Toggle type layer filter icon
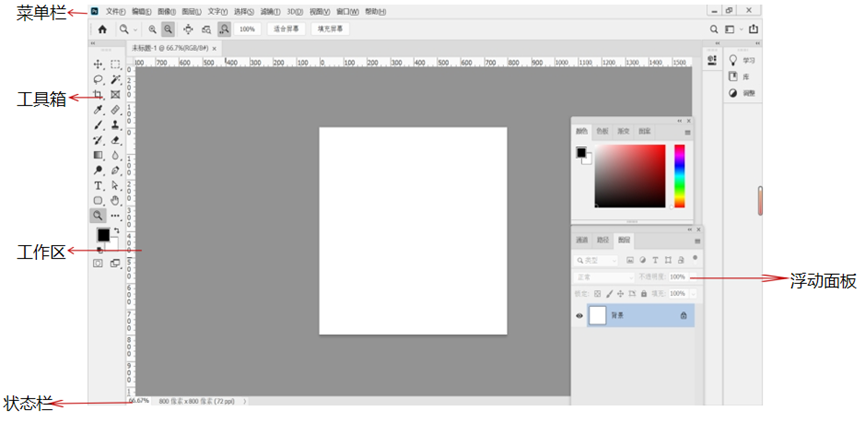Screen dimensions: 865x423 [x=655, y=260]
